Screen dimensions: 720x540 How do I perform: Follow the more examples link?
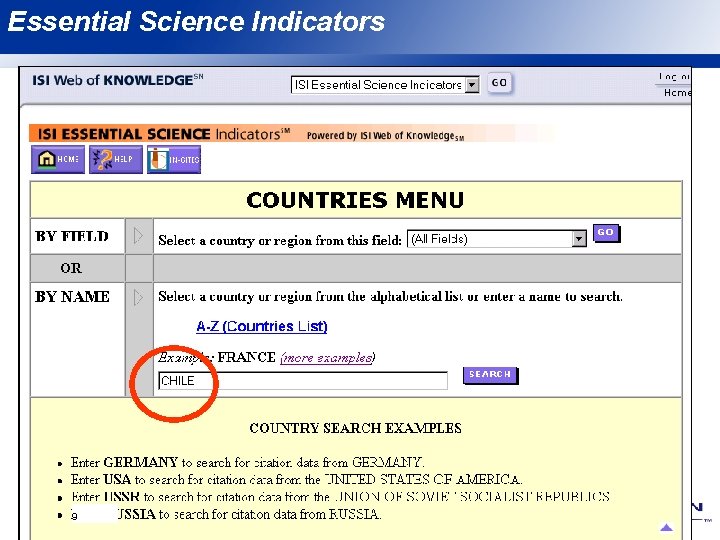(x=328, y=358)
